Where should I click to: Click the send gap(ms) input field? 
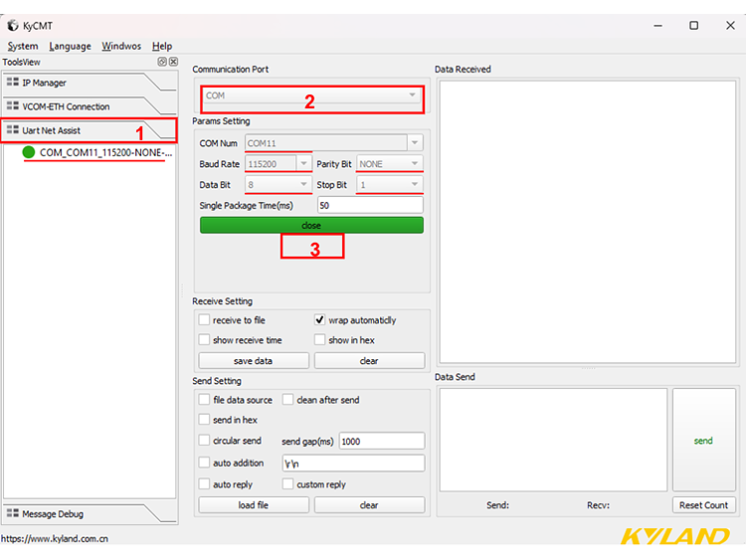point(382,441)
